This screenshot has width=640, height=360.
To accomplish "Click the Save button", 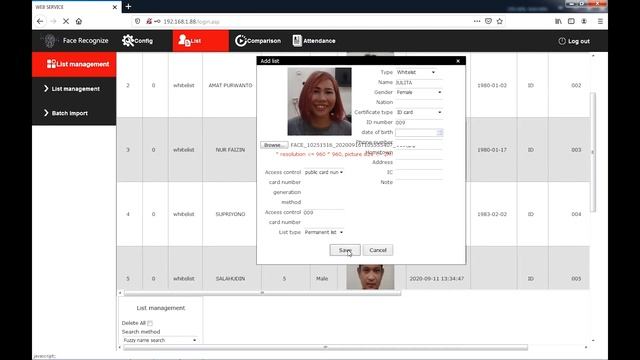I will [345, 250].
